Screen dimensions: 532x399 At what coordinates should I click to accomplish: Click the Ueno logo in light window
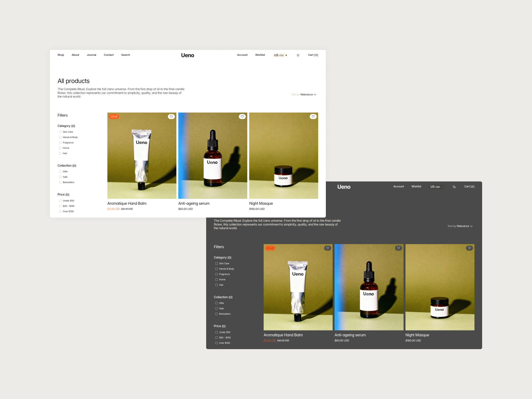[188, 55]
